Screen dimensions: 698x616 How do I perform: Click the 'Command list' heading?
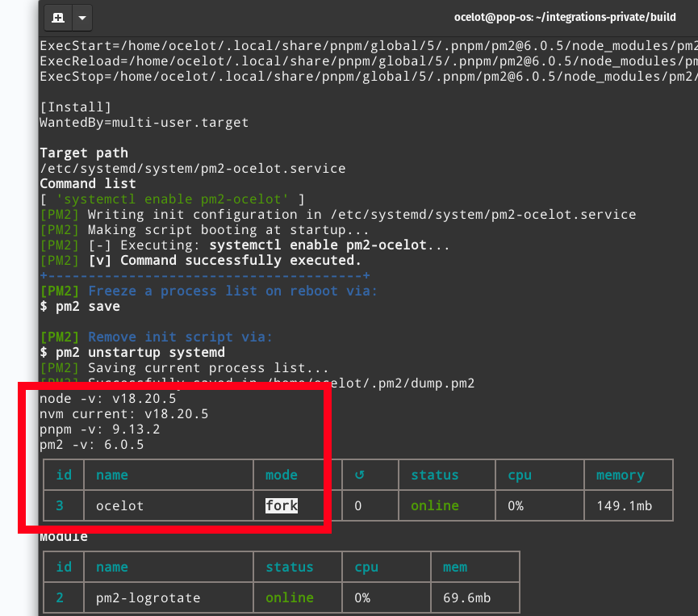tap(88, 183)
